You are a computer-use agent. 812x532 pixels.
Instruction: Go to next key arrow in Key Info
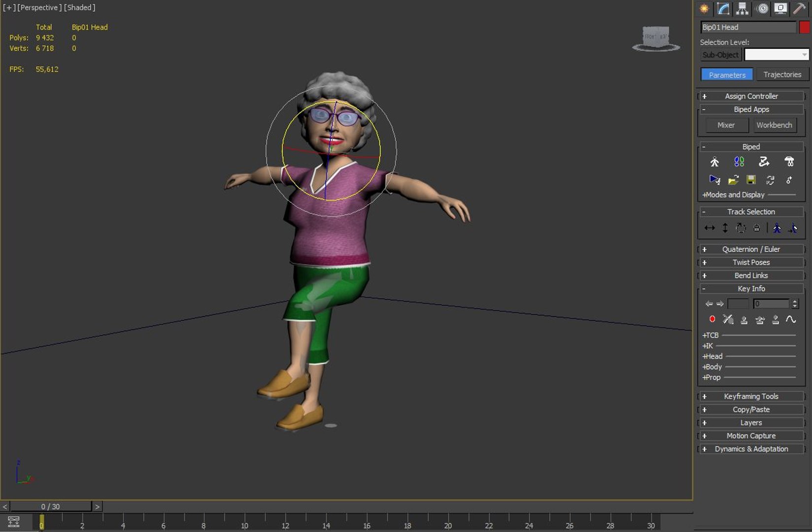click(x=720, y=303)
